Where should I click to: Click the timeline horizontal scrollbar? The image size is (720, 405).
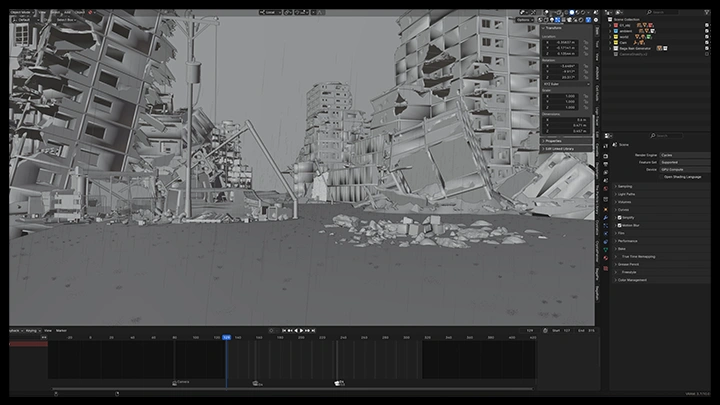[292, 389]
